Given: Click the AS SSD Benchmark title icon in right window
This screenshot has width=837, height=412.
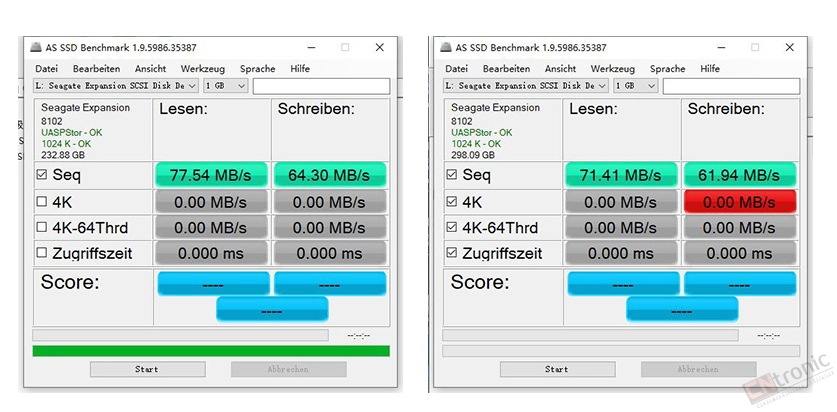Looking at the screenshot, I should [x=446, y=47].
